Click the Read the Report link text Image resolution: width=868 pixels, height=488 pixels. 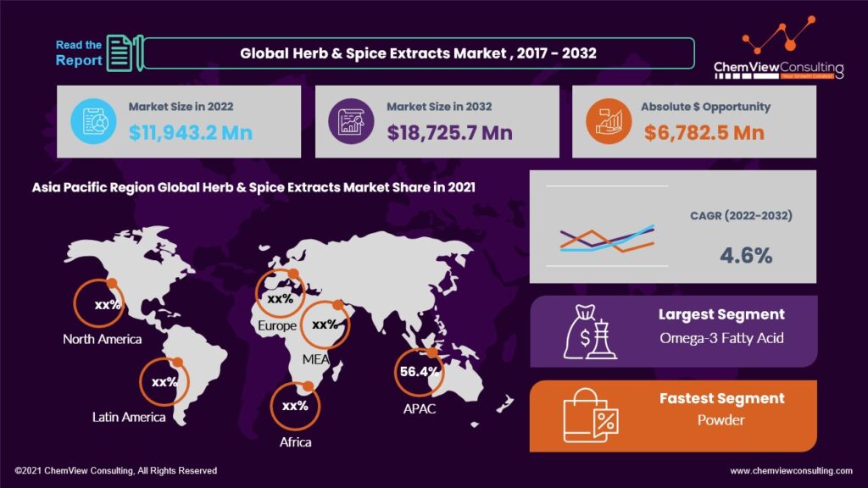pos(78,53)
